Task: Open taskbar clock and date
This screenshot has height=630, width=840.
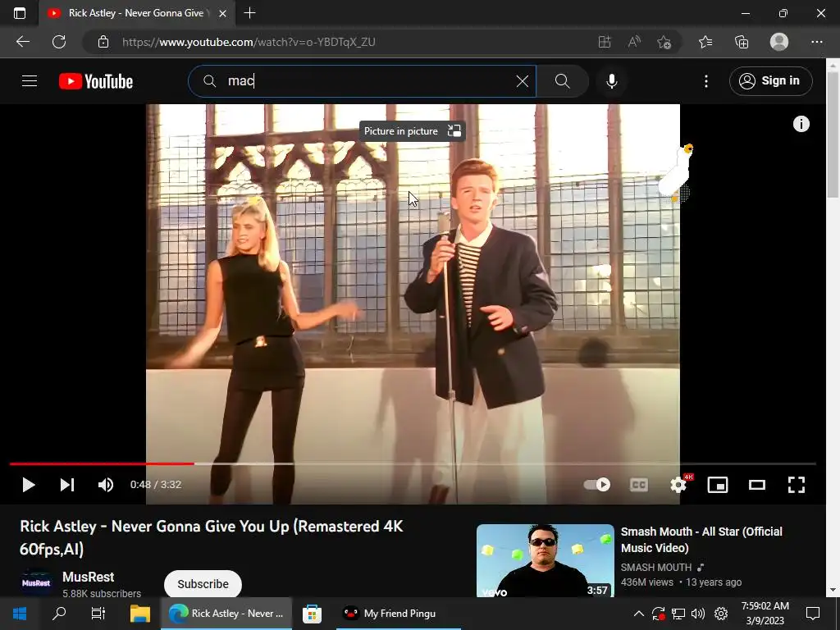Action: pyautogui.click(x=765, y=614)
